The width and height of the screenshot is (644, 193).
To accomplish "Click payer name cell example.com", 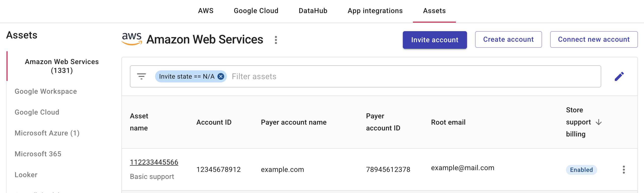I will pyautogui.click(x=282, y=170).
